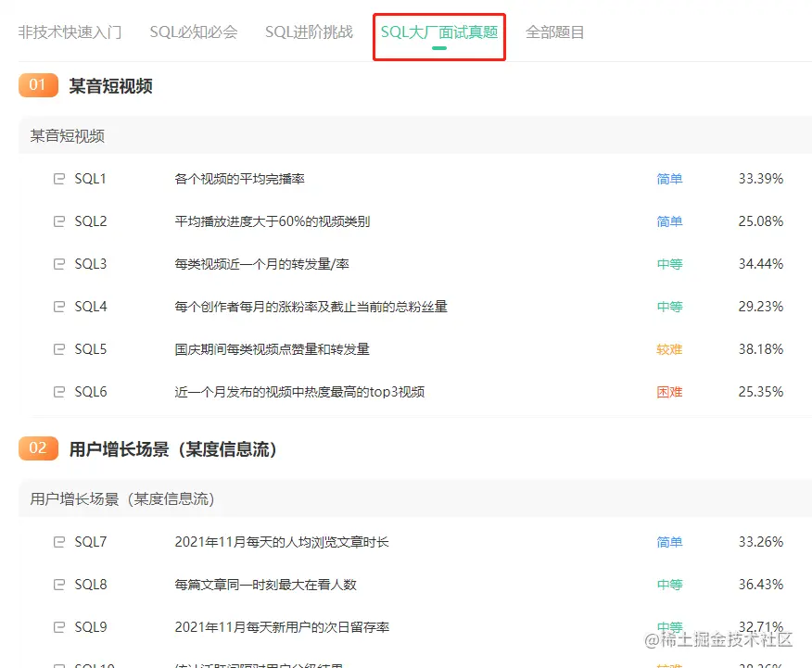
Task: Click the 29.23% pass rate value
Action: (761, 307)
